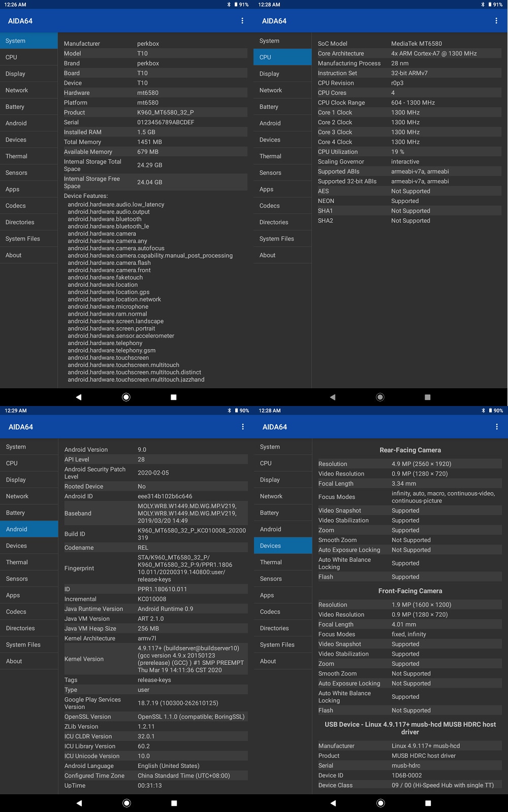Tap the overflow menu in bottom-left panel
This screenshot has width=508, height=812.
point(243,427)
